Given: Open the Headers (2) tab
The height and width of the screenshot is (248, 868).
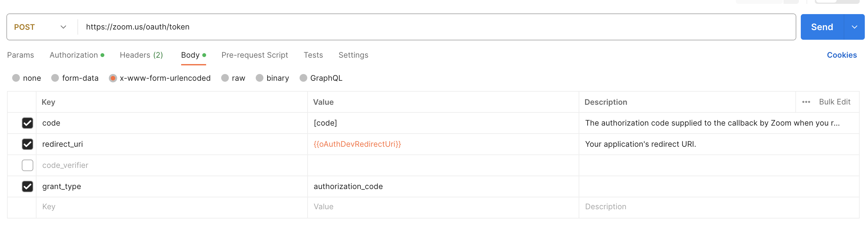Looking at the screenshot, I should point(141,55).
